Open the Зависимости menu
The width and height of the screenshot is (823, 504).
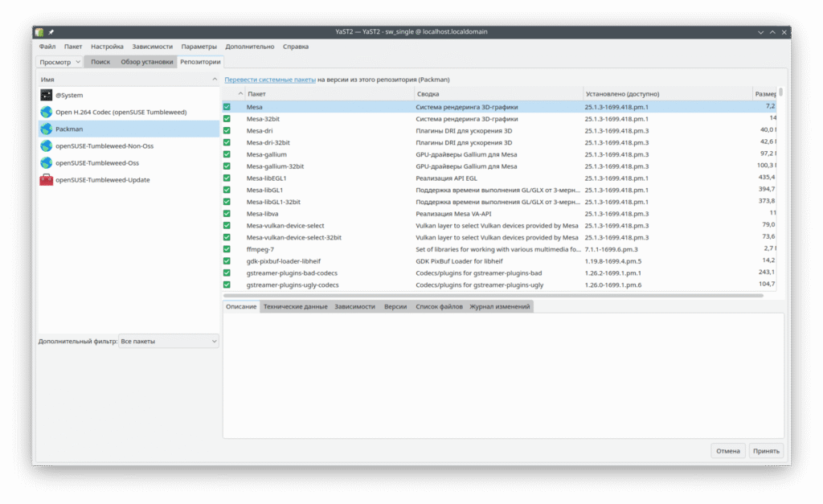pyautogui.click(x=152, y=47)
